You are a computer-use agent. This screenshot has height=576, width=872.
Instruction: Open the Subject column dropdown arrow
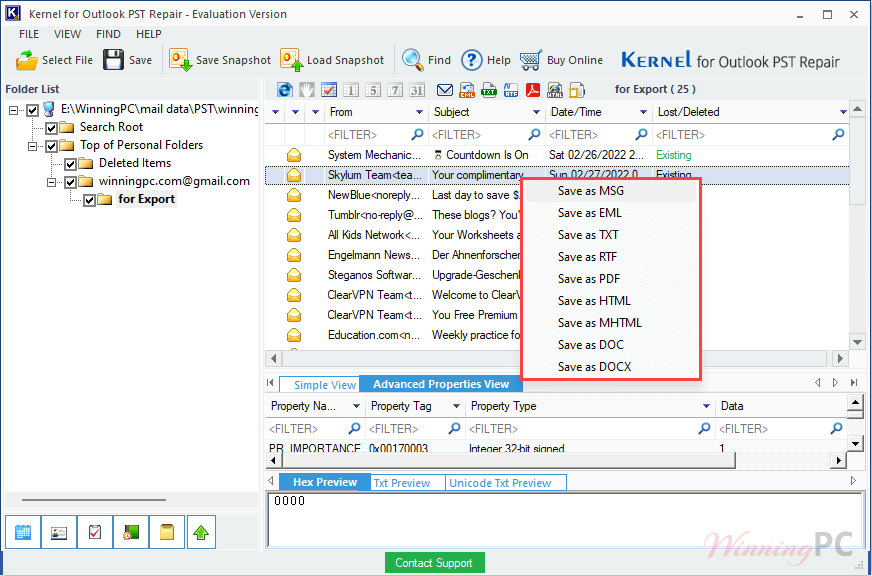pos(536,112)
